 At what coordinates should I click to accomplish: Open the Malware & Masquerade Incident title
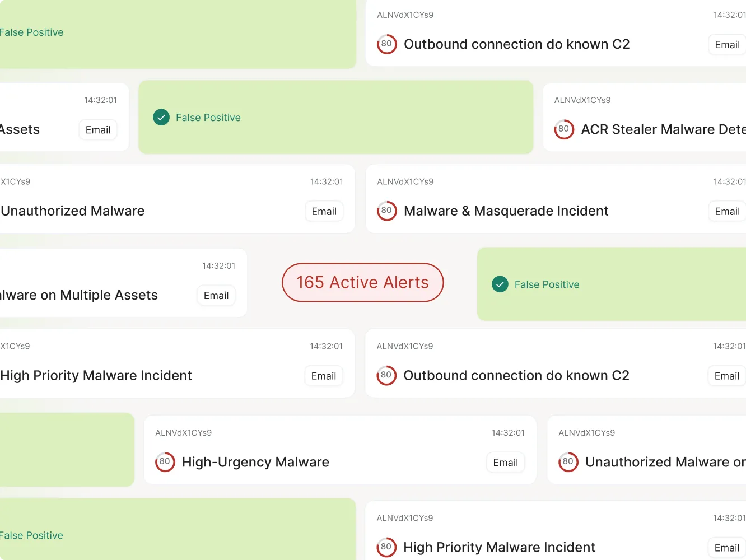click(x=506, y=211)
